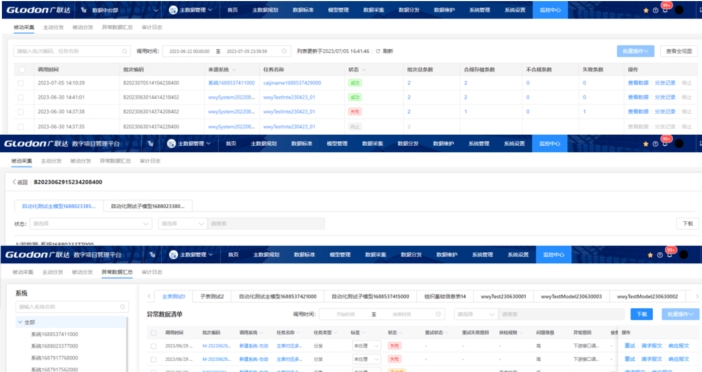Open the 批量操作 dropdown next to 查看全视图

click(635, 51)
